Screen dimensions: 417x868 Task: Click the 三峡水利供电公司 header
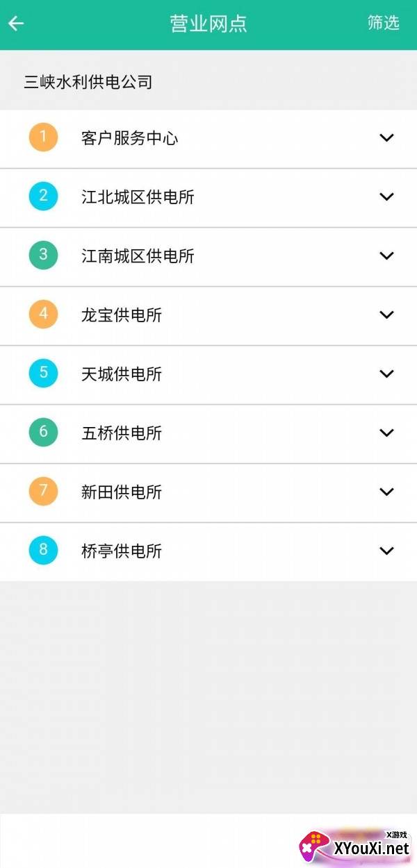(x=89, y=82)
